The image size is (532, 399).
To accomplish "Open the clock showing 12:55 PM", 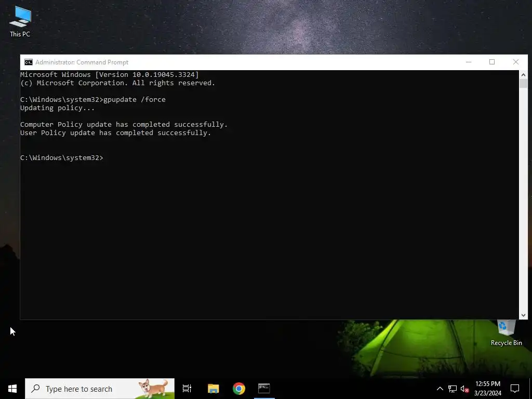I will tap(487, 389).
